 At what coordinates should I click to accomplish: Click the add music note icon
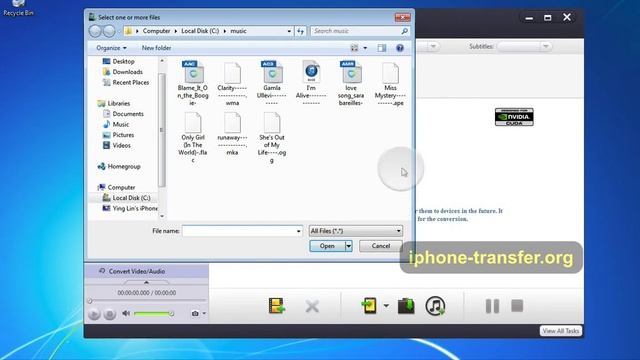click(x=435, y=306)
